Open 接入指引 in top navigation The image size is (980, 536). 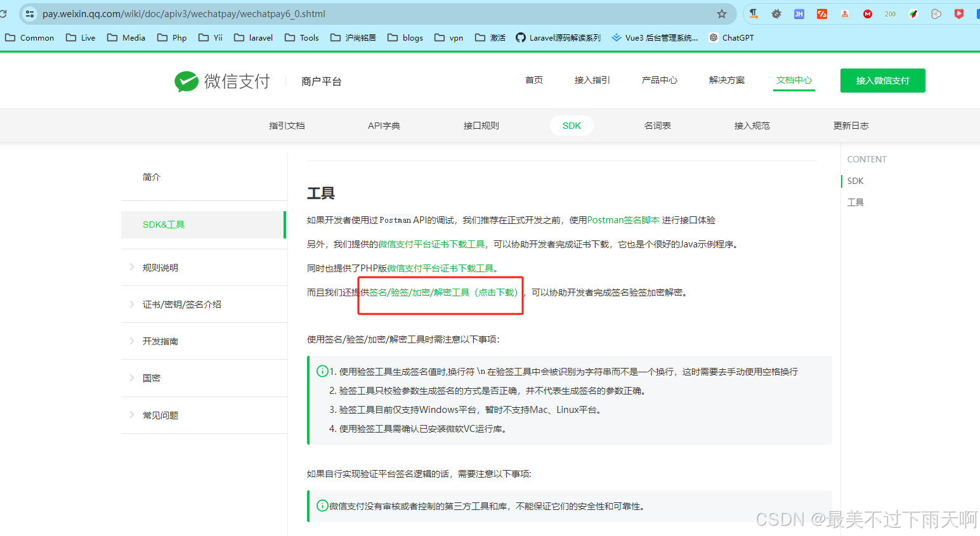(592, 80)
